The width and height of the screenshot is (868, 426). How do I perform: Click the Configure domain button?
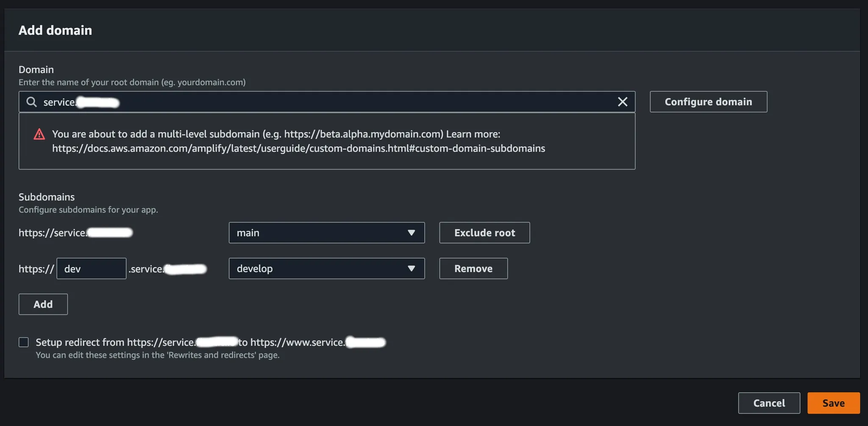coord(708,102)
